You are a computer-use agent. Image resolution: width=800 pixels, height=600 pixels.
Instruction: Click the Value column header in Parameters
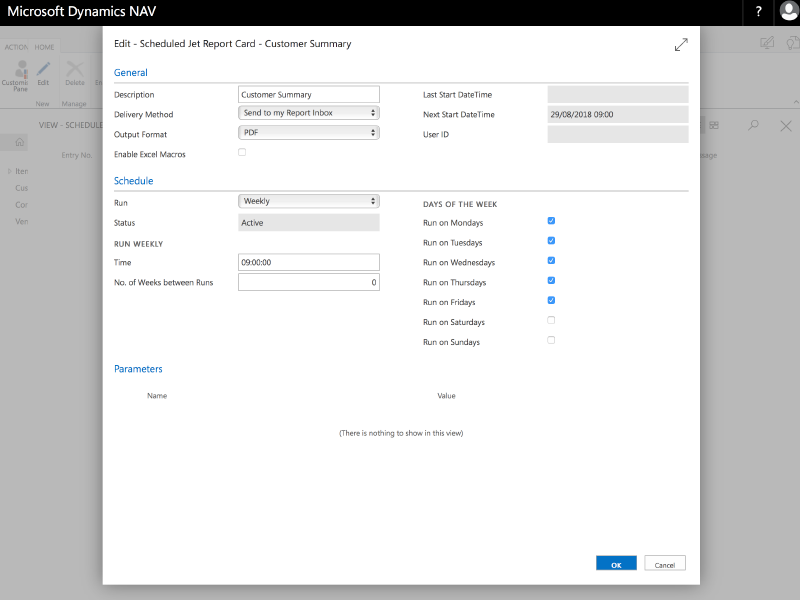(x=446, y=395)
